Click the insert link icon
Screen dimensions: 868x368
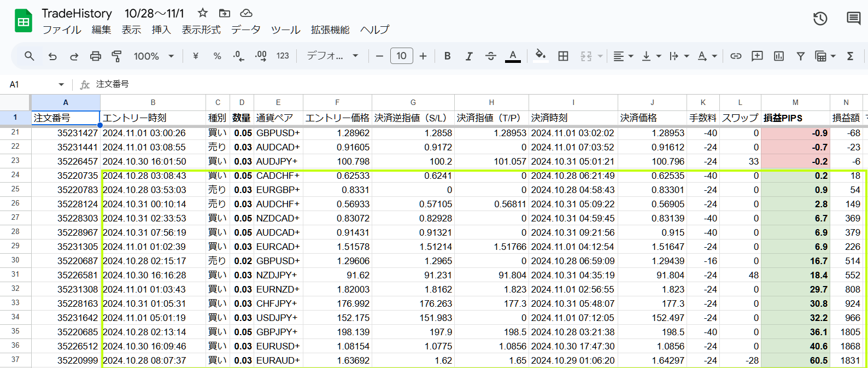736,56
